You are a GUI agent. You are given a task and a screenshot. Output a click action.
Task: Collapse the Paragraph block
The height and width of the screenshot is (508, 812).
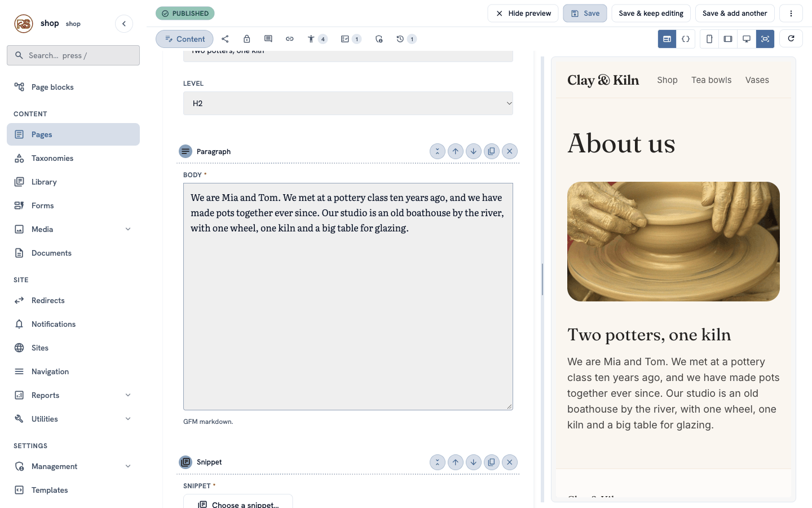click(x=438, y=151)
